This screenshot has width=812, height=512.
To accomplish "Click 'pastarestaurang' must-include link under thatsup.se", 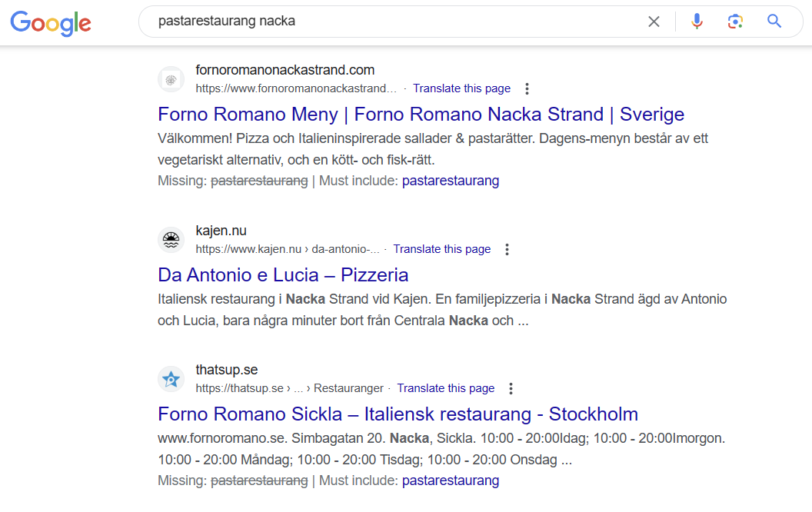I will click(x=450, y=480).
